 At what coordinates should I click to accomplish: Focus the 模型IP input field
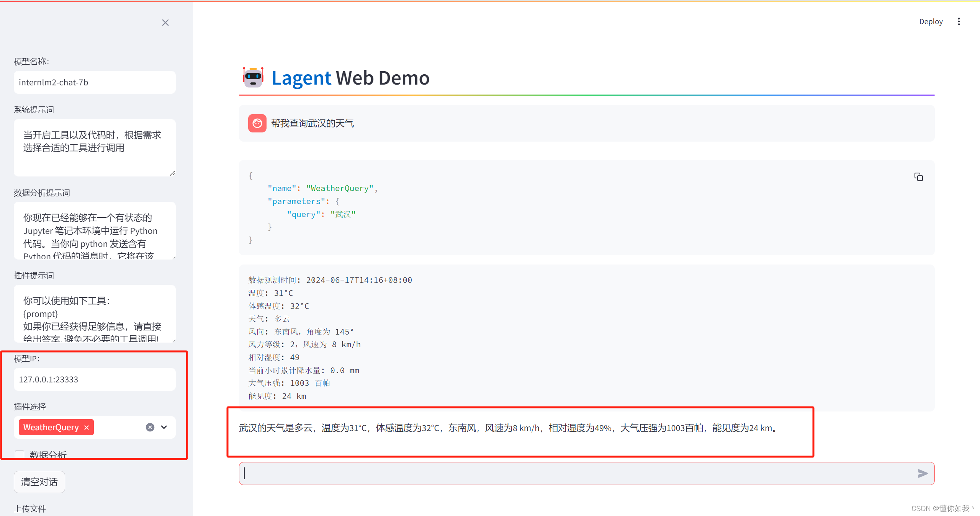[x=95, y=379]
